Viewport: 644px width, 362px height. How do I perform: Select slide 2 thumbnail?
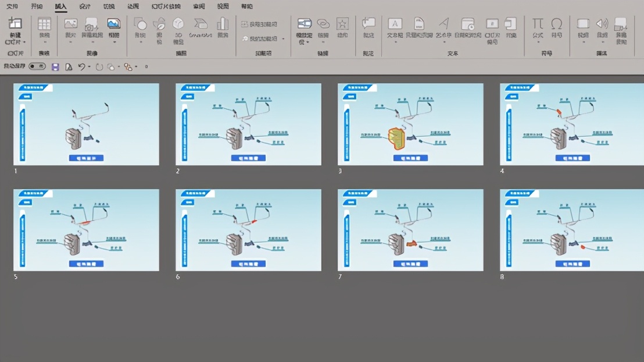click(x=249, y=124)
